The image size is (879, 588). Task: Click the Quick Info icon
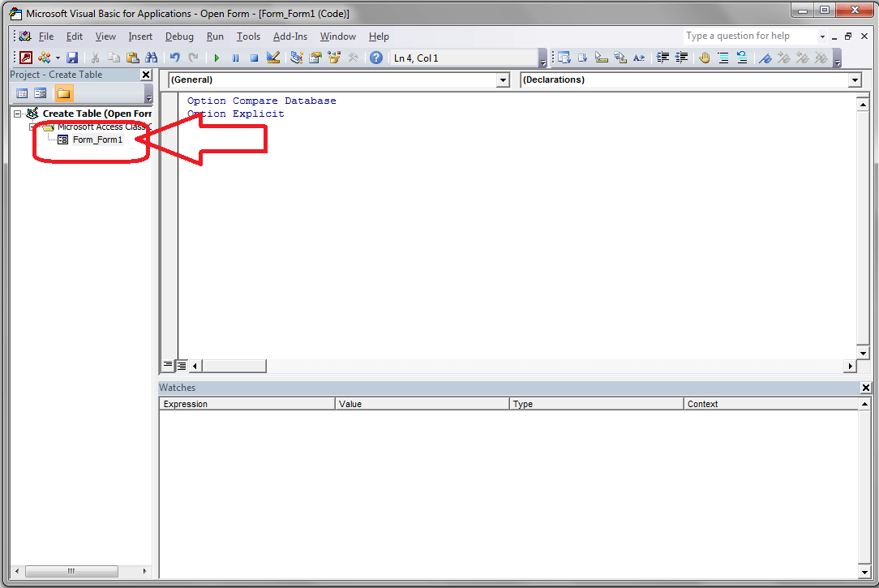(x=602, y=57)
